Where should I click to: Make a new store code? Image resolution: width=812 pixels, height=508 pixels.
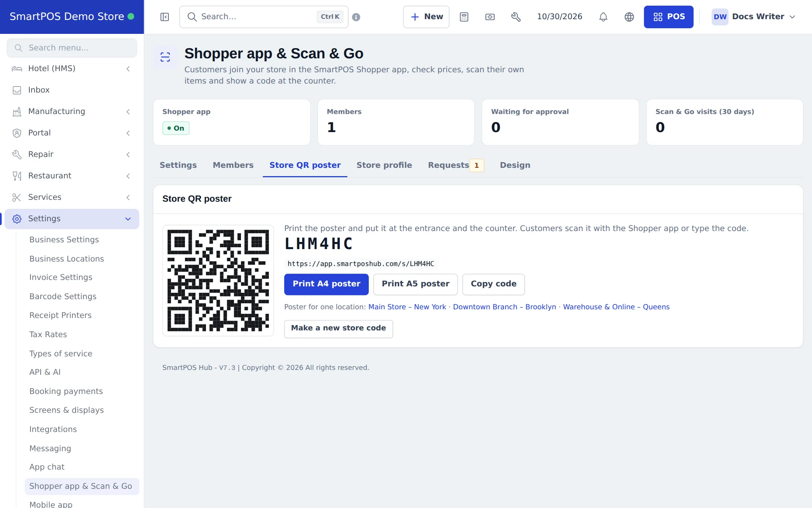click(338, 329)
